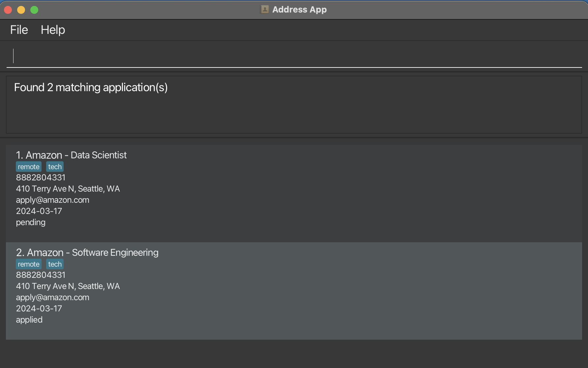The height and width of the screenshot is (368, 588).
Task: Click the phone number in the first entry
Action: (x=41, y=177)
